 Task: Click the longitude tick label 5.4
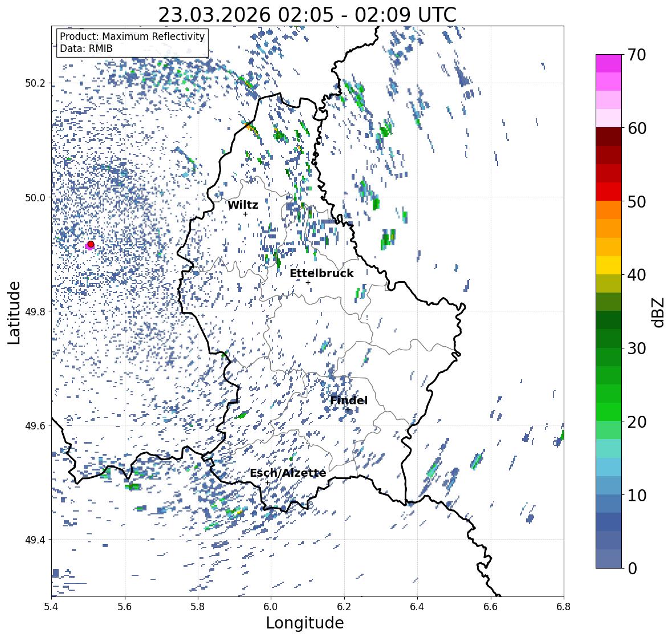pyautogui.click(x=51, y=607)
